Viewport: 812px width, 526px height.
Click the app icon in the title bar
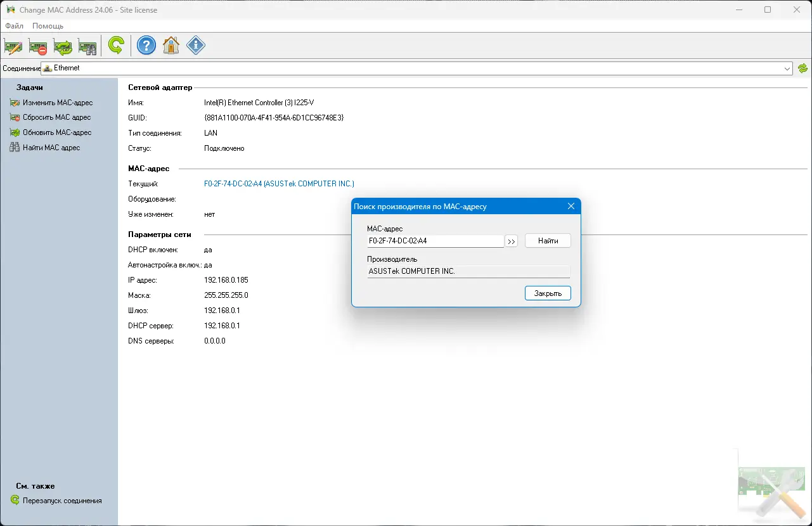[x=11, y=10]
